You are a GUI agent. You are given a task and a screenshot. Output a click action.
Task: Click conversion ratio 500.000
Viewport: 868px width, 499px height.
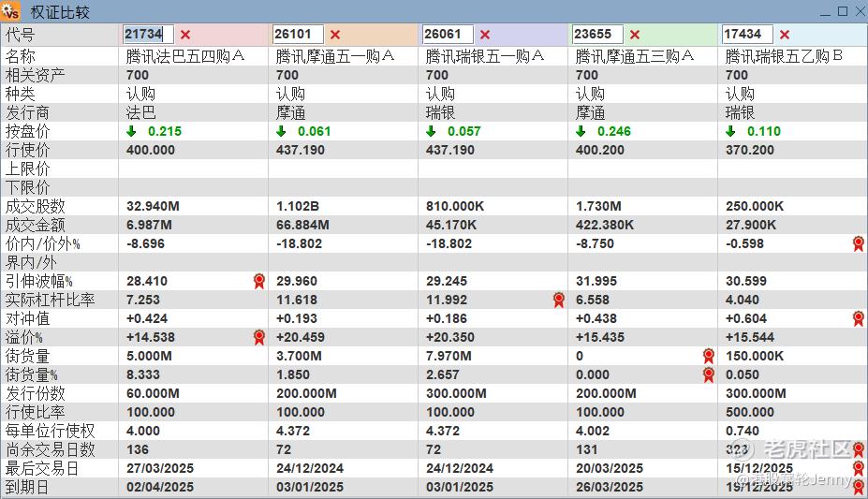coord(750,413)
